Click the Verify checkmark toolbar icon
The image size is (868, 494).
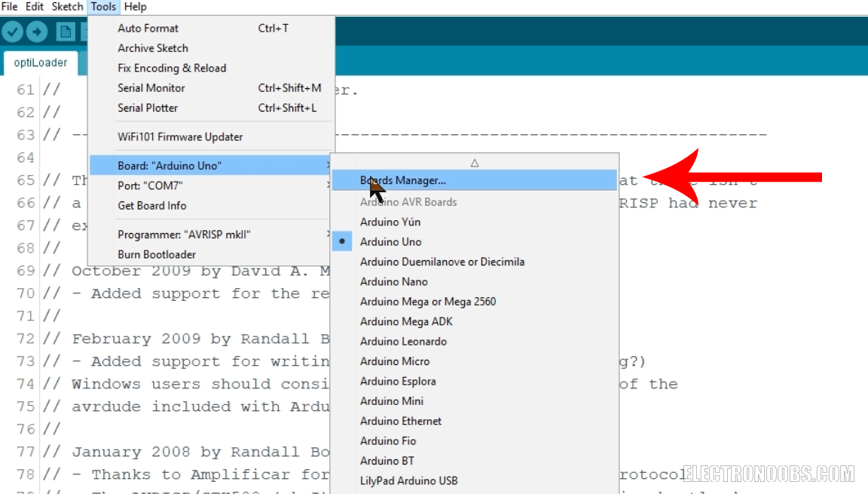(x=12, y=32)
